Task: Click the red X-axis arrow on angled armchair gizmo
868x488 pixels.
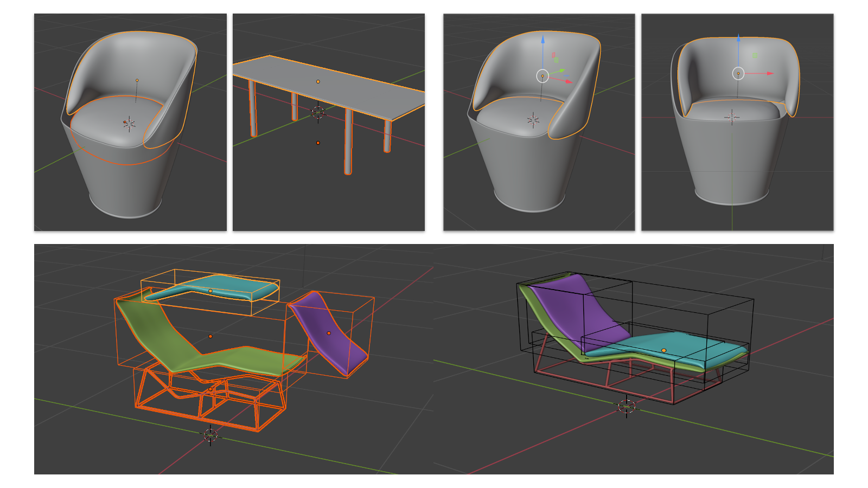Action: 561,80
